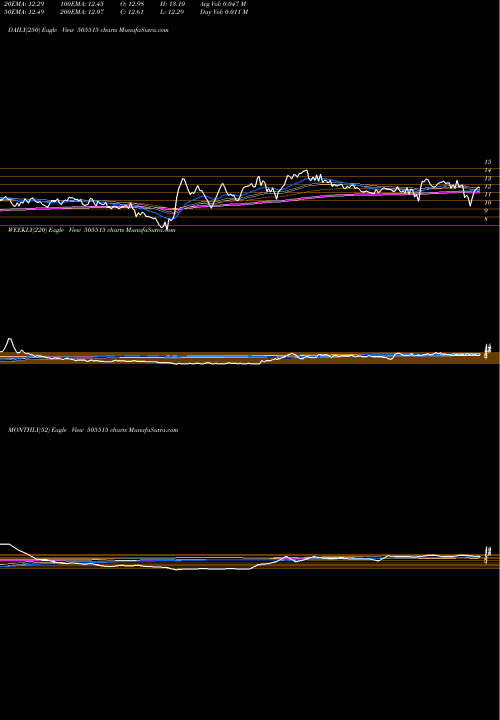Click price axis label 11 on daily chart

coord(488,195)
